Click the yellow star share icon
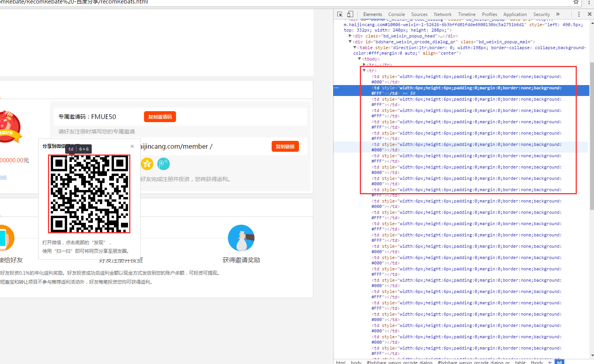Screen dimensions: 594x364 (x=147, y=164)
